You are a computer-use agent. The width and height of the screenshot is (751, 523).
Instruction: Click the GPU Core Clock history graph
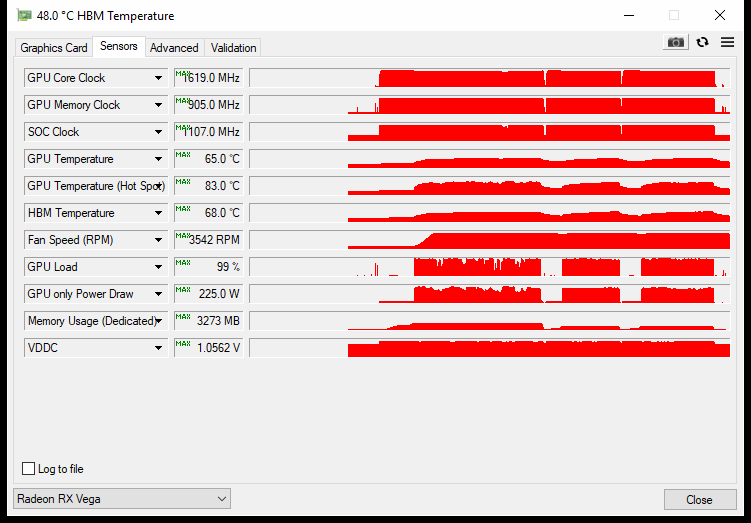(x=489, y=78)
